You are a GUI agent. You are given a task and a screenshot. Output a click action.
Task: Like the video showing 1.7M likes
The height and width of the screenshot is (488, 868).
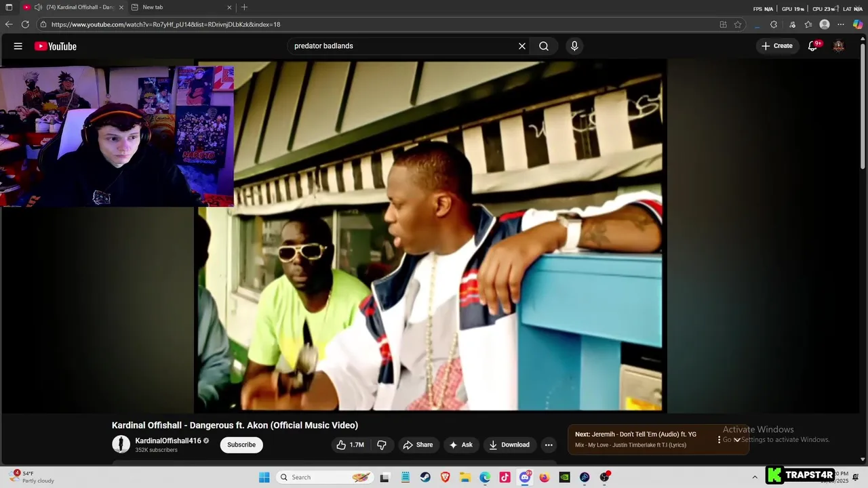coord(351,445)
